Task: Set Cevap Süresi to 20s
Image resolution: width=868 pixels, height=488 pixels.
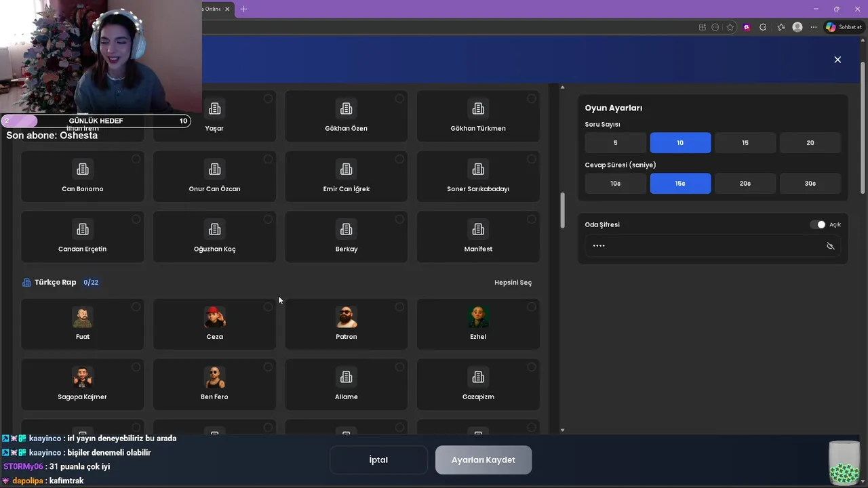Action: click(x=745, y=184)
